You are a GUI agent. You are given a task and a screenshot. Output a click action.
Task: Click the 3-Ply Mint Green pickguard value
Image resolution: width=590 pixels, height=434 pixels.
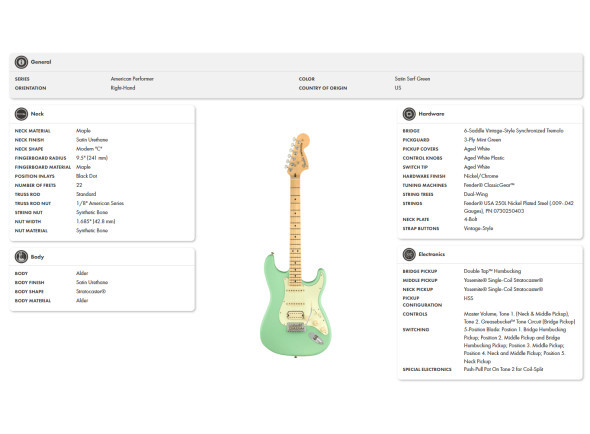click(x=482, y=140)
